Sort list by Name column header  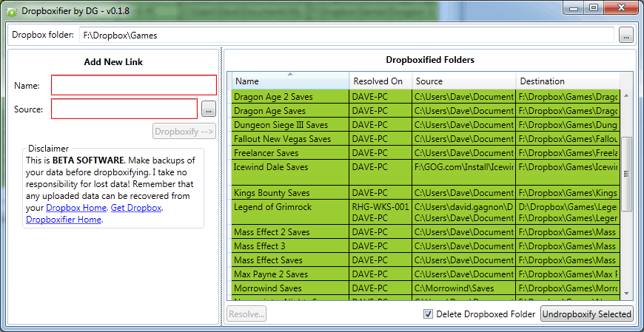pyautogui.click(x=290, y=81)
